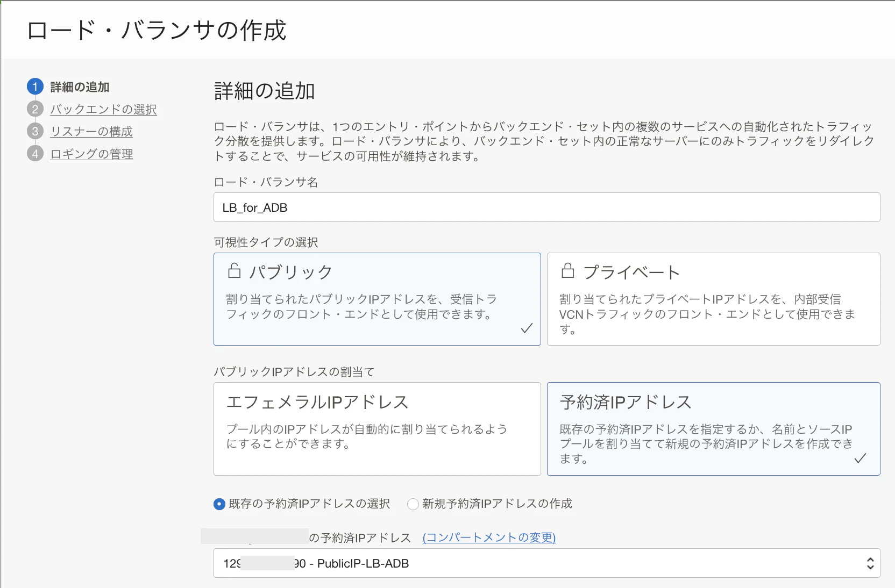Click the up/down arrows of the reserved IP select
Viewport: 895px width, 588px height.
[x=870, y=563]
